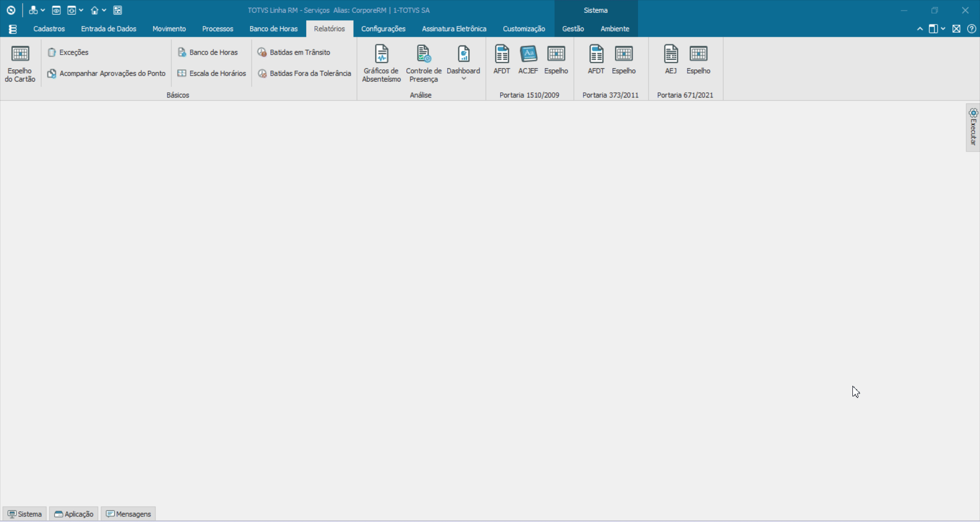Select the Banco de Horas ribbon tab
980x522 pixels.
(x=274, y=29)
